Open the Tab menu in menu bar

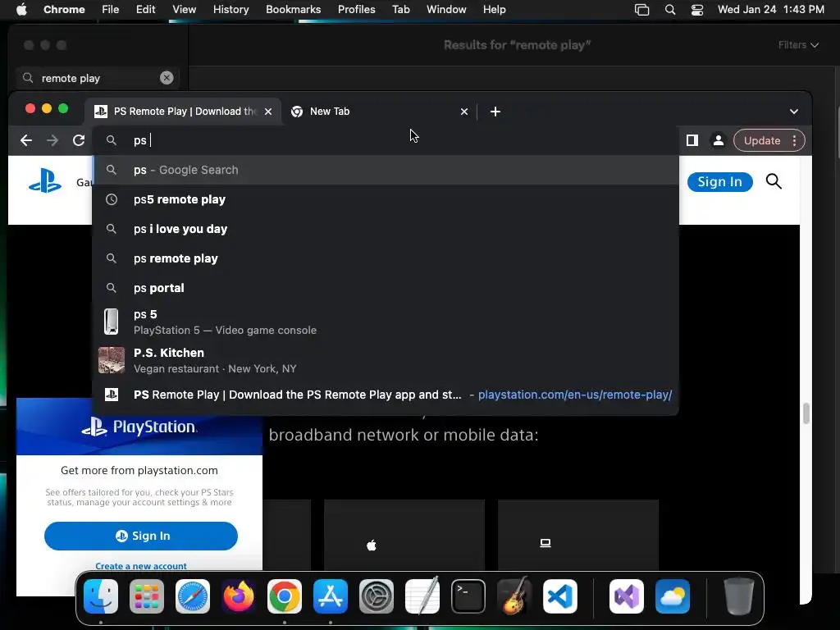[400, 9]
